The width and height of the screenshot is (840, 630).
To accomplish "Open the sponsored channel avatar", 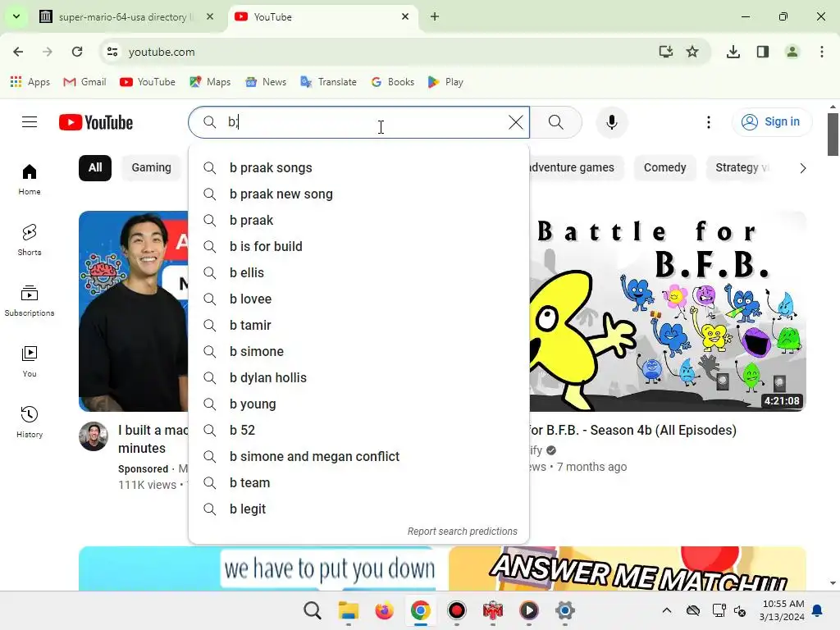I will 94,436.
